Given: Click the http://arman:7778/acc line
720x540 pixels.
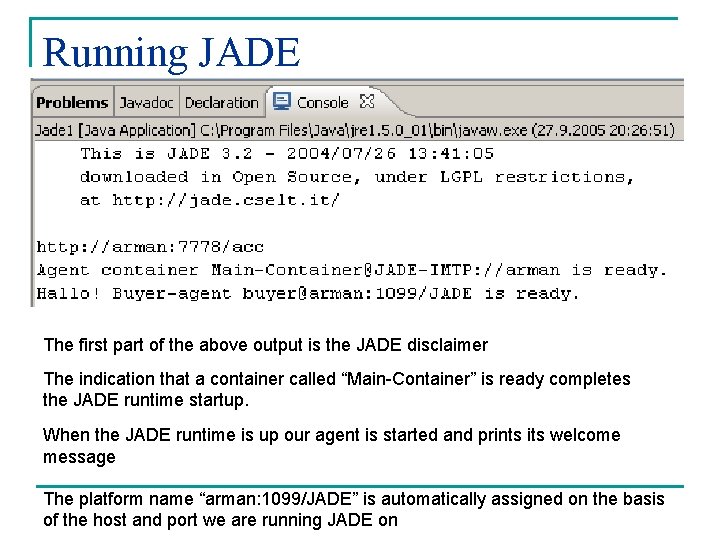Looking at the screenshot, I should pos(150,247).
